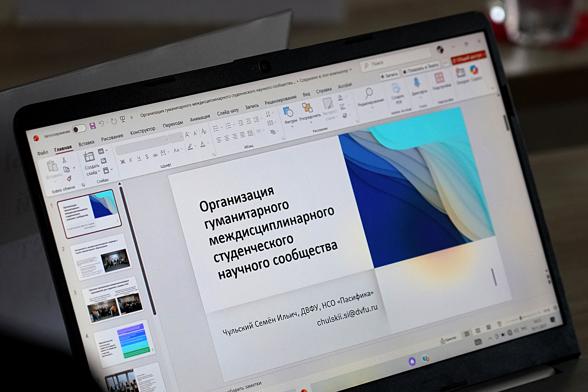The image size is (588, 392).
Task: Start slideshow from beginning icon
Action: 123,119
